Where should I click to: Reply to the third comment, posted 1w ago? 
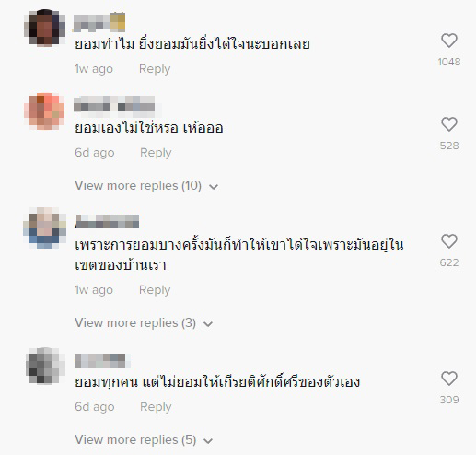click(x=155, y=290)
